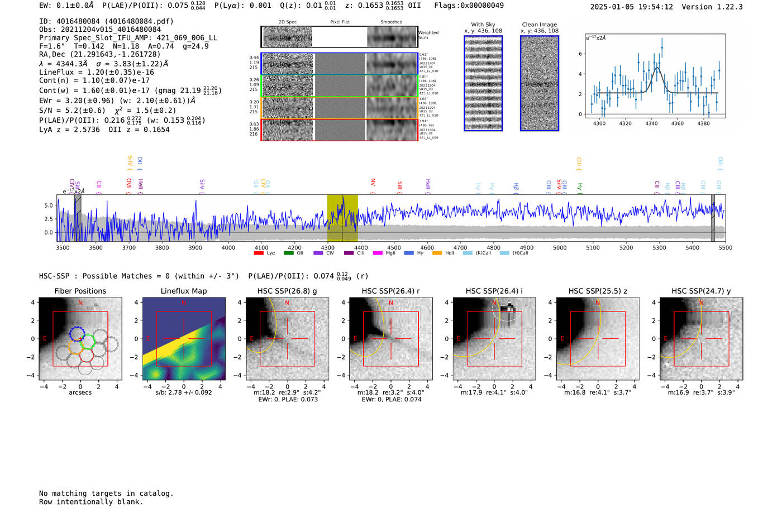Click the 'LyA z = 2.5736' text
The image size is (782, 532).
click(x=69, y=130)
